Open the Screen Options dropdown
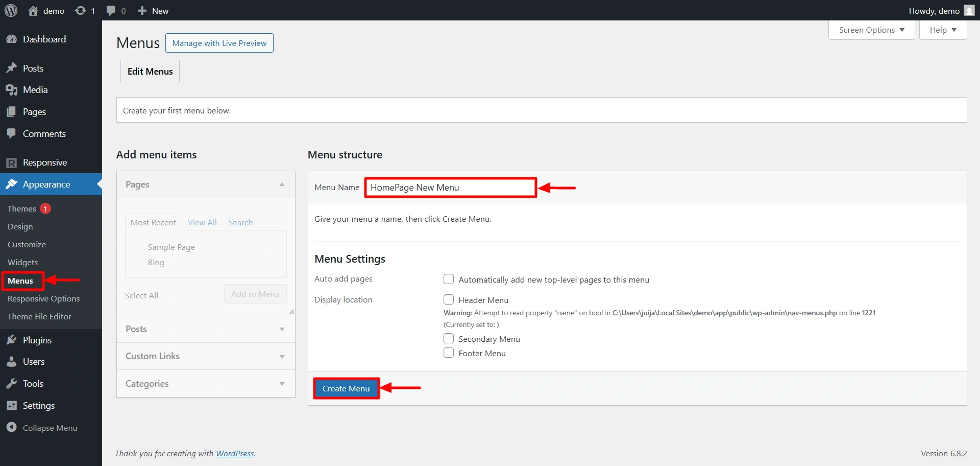 (871, 30)
